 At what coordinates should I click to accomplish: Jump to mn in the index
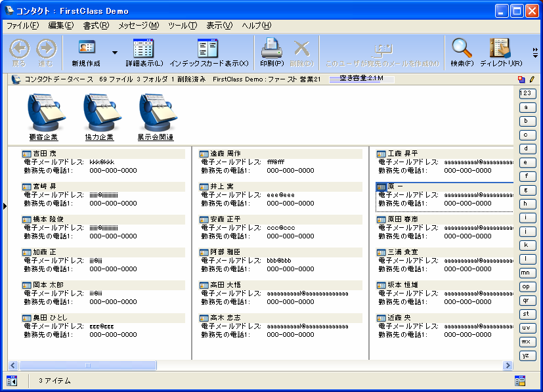tap(527, 273)
